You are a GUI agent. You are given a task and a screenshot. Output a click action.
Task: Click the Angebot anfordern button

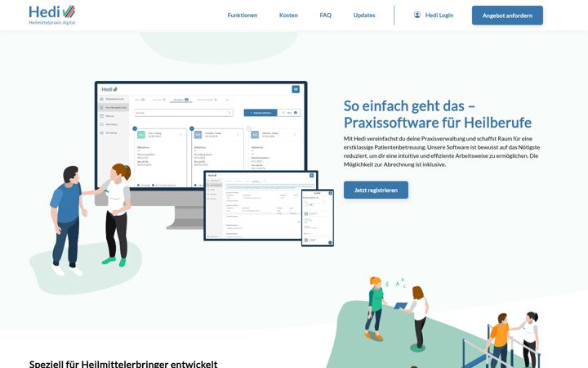(507, 16)
